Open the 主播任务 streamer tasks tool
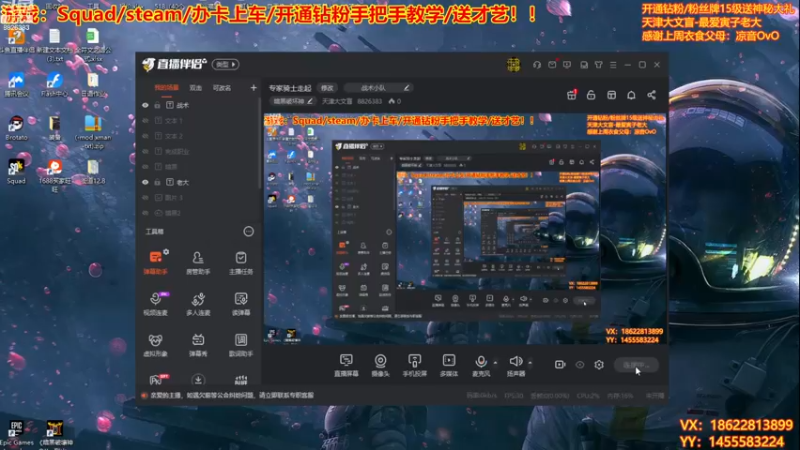This screenshot has height=450, width=800. click(x=241, y=262)
